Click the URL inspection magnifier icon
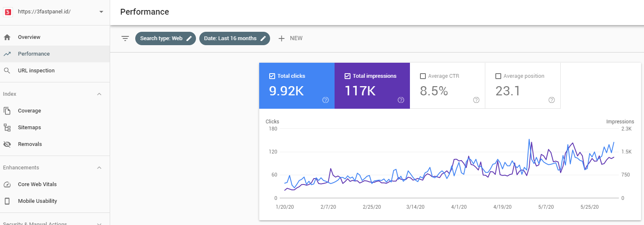 coord(7,71)
